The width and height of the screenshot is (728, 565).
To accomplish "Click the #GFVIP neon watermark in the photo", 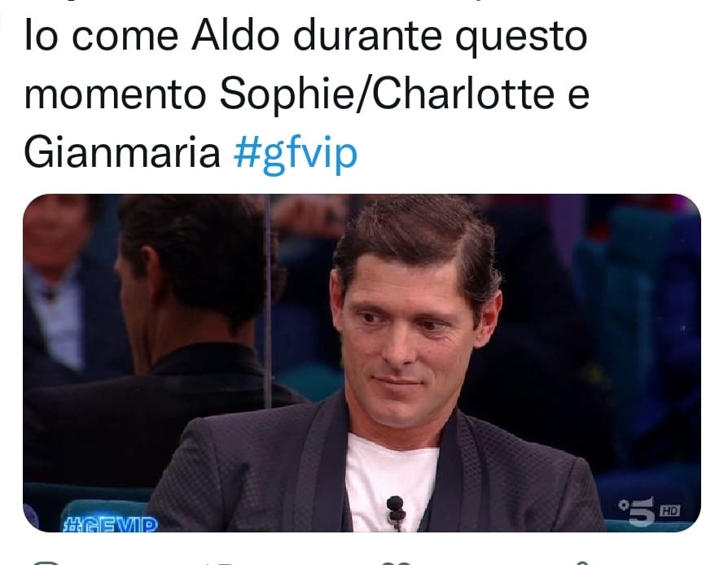I will tap(111, 524).
